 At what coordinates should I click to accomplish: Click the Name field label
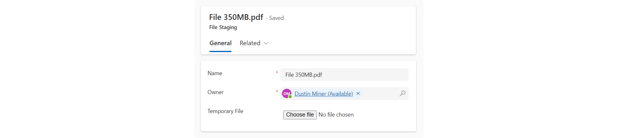click(215, 73)
